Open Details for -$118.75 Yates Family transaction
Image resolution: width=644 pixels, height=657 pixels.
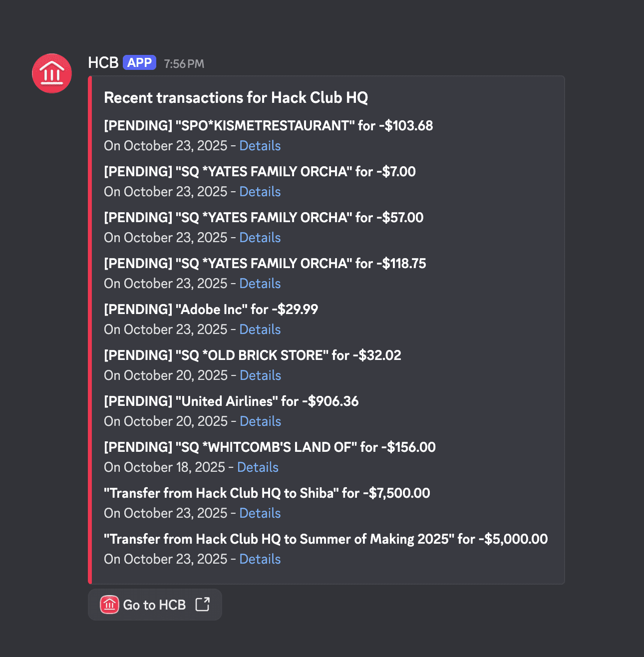click(260, 284)
